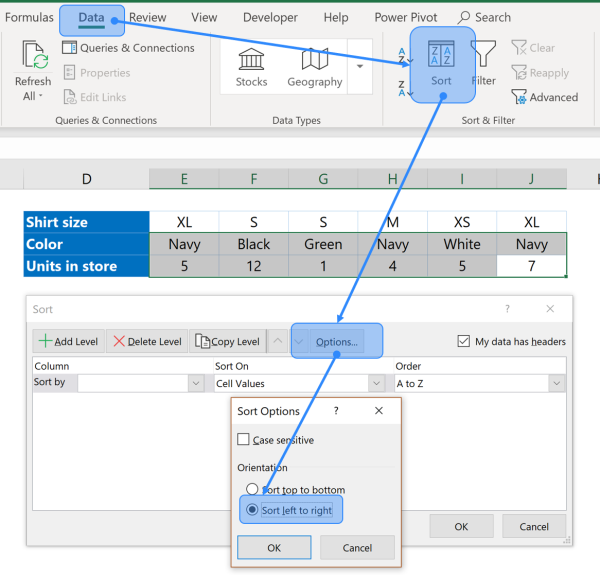Select Sort top to bottom option
The height and width of the screenshot is (579, 600).
253,490
